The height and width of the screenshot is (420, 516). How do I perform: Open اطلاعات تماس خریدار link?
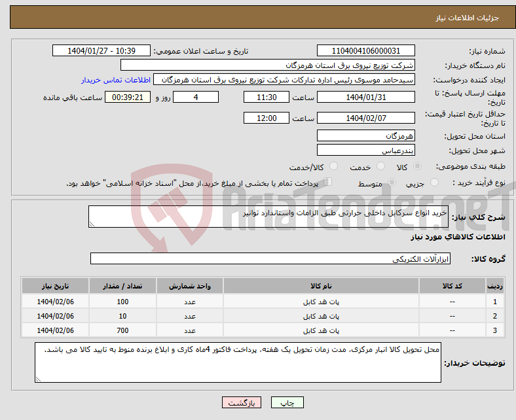coord(116,80)
